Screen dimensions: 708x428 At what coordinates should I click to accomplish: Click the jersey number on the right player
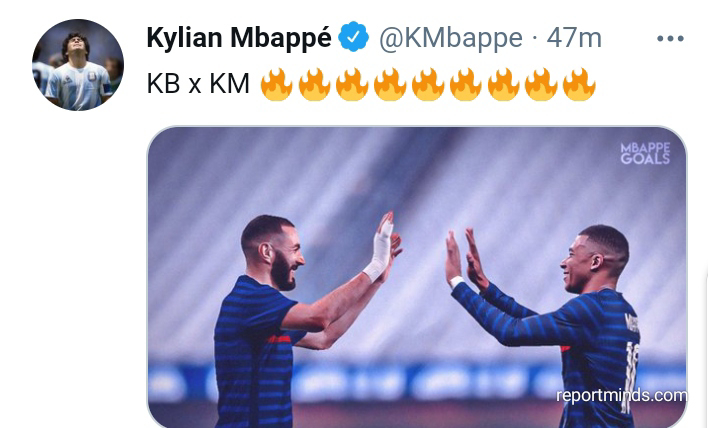point(629,377)
